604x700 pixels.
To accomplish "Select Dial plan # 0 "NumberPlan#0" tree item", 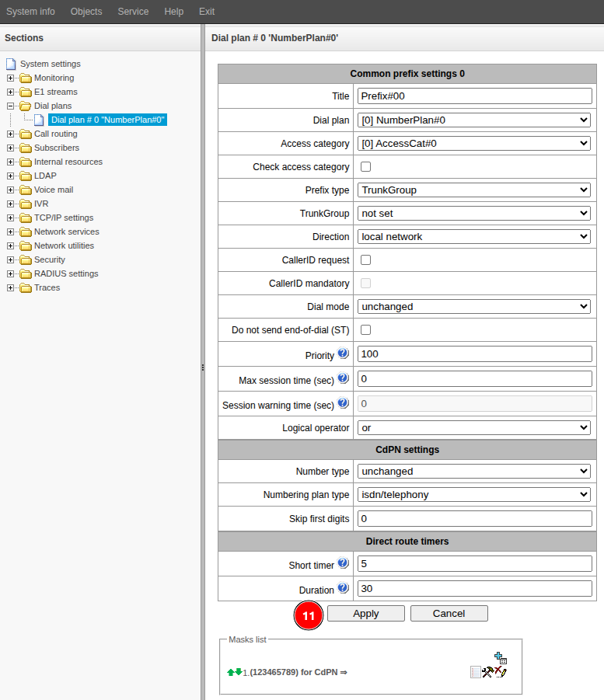I will [108, 120].
